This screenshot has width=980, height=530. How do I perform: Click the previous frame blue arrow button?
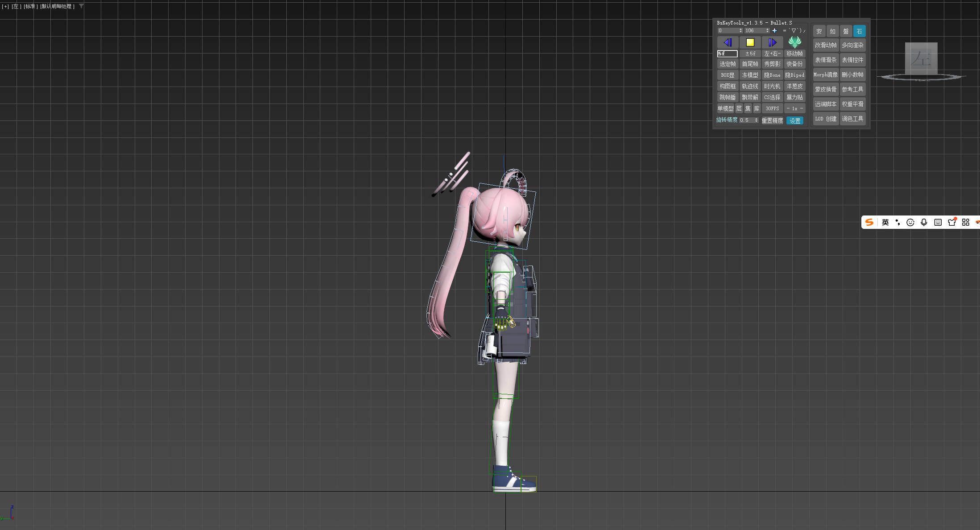point(728,42)
